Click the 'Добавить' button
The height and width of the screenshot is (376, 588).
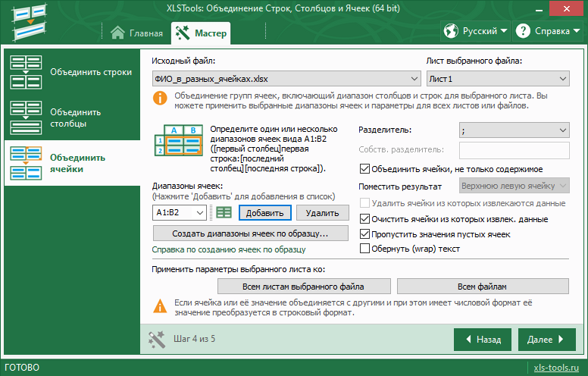pyautogui.click(x=264, y=213)
